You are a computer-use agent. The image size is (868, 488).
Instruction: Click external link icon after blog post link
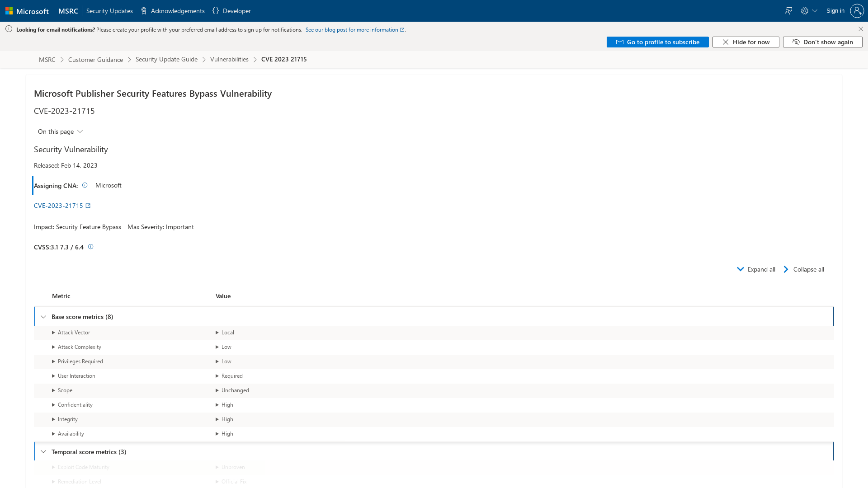[402, 30]
